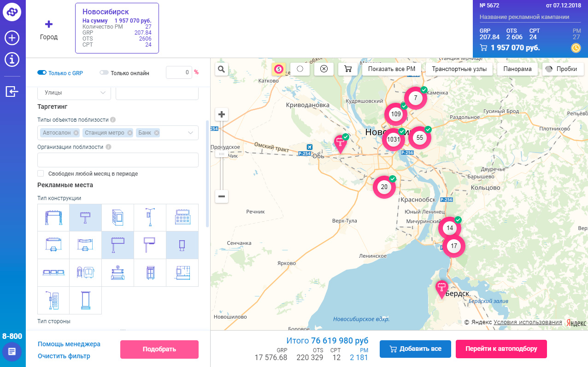588x367 pixels.
Task: Open the 'Улицы' dropdown
Action: (x=74, y=93)
